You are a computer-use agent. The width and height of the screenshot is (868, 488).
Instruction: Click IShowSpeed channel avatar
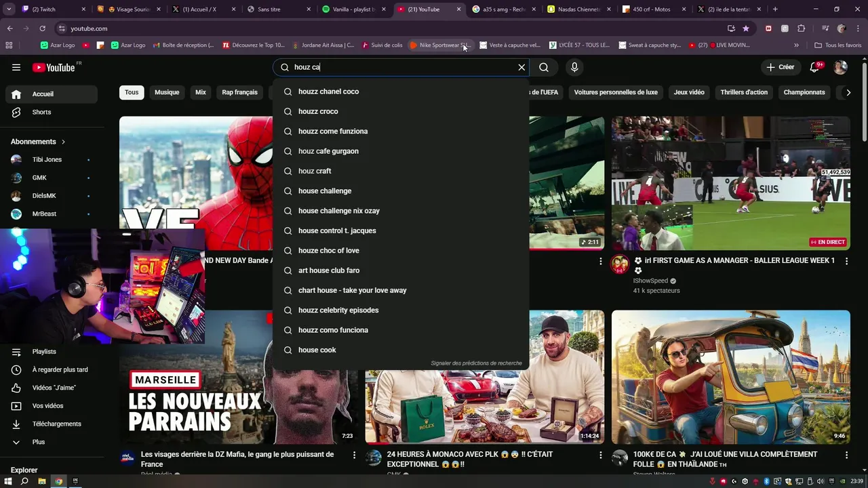tap(620, 264)
